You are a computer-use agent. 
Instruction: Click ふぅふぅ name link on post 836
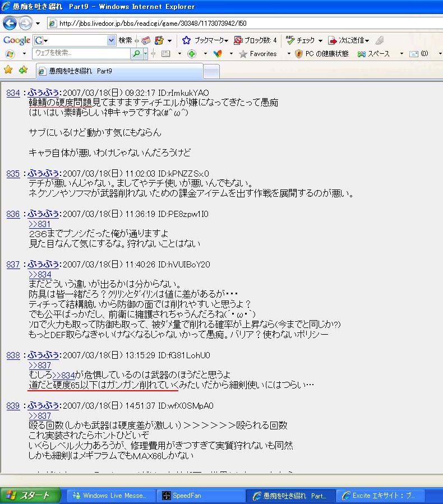43,214
